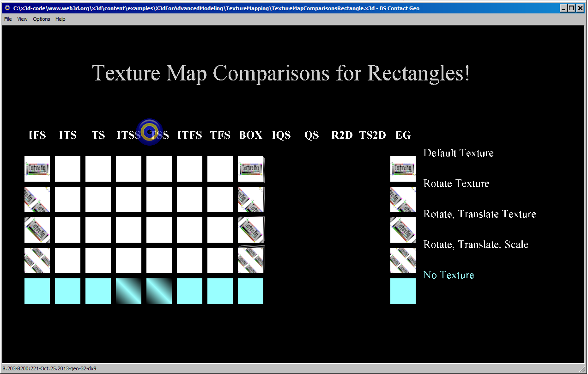Click the BOX rotate, translate, scale square
The width and height of the screenshot is (588, 374).
pyautogui.click(x=251, y=260)
